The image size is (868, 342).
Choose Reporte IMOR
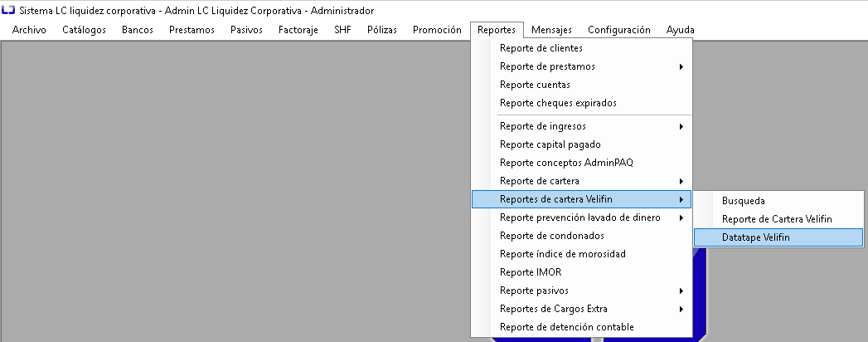(581, 273)
